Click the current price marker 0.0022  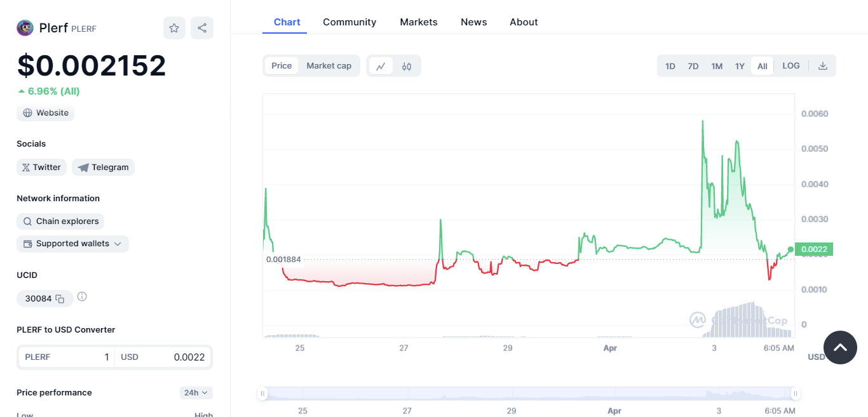pos(813,249)
